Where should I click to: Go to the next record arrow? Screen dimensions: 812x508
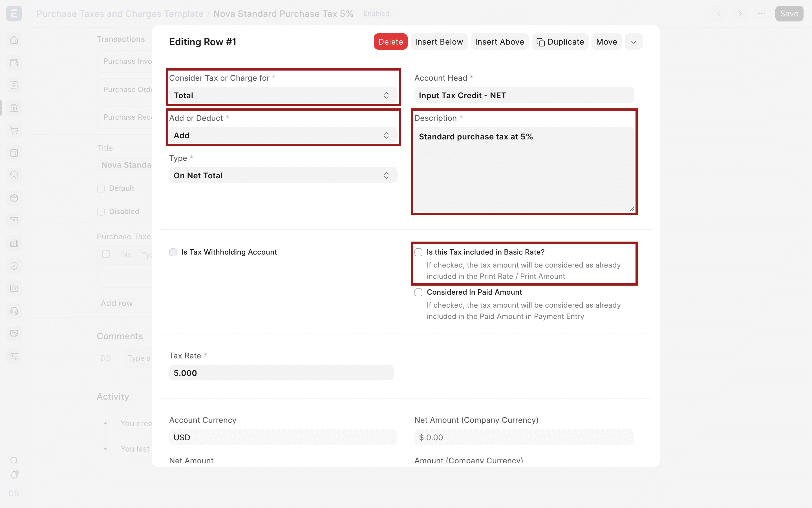(x=740, y=14)
